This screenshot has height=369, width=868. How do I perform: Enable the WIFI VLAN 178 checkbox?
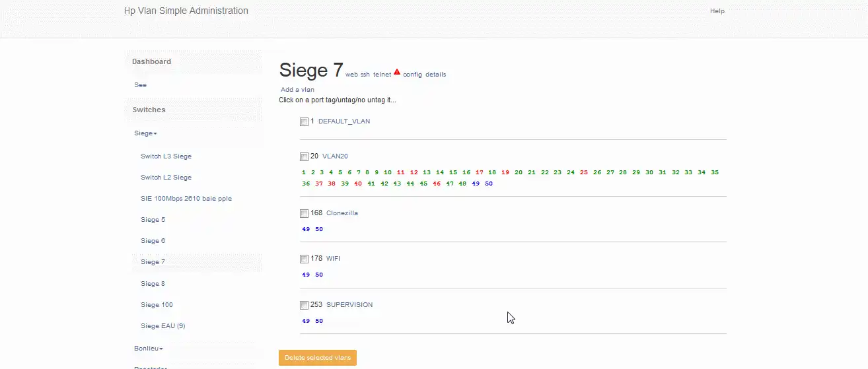pyautogui.click(x=304, y=259)
